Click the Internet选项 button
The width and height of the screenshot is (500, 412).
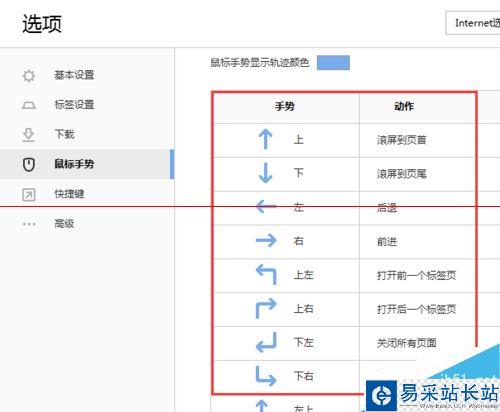[473, 23]
